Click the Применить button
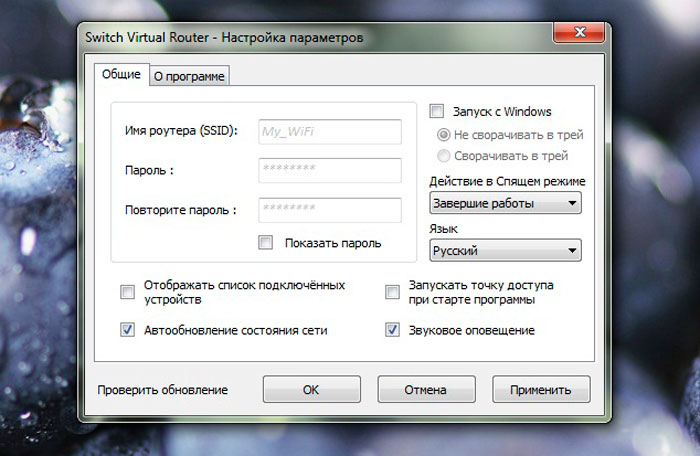Image resolution: width=700 pixels, height=456 pixels. (541, 389)
